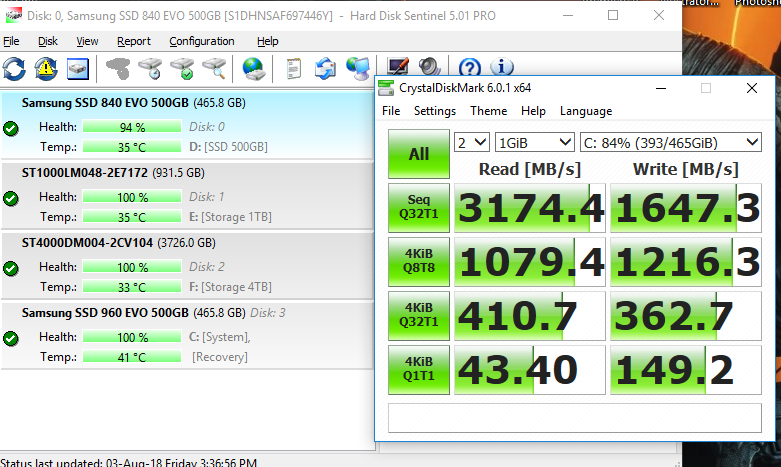Click the monitor with screwdriver configuration icon
781x467 pixels.
click(x=397, y=67)
